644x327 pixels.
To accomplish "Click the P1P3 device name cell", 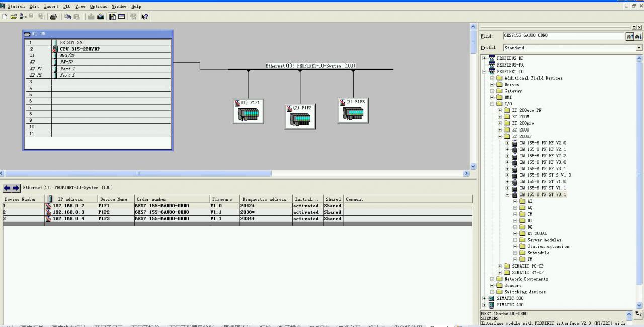I will [116, 219].
